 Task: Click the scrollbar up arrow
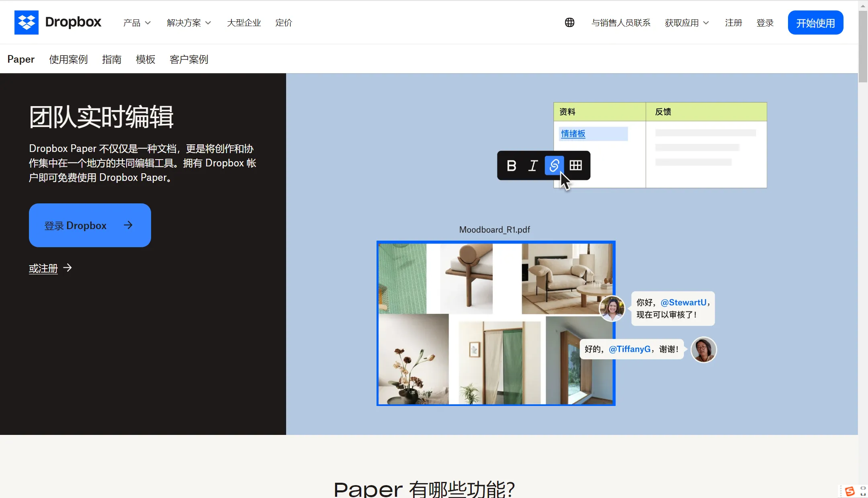tap(863, 5)
